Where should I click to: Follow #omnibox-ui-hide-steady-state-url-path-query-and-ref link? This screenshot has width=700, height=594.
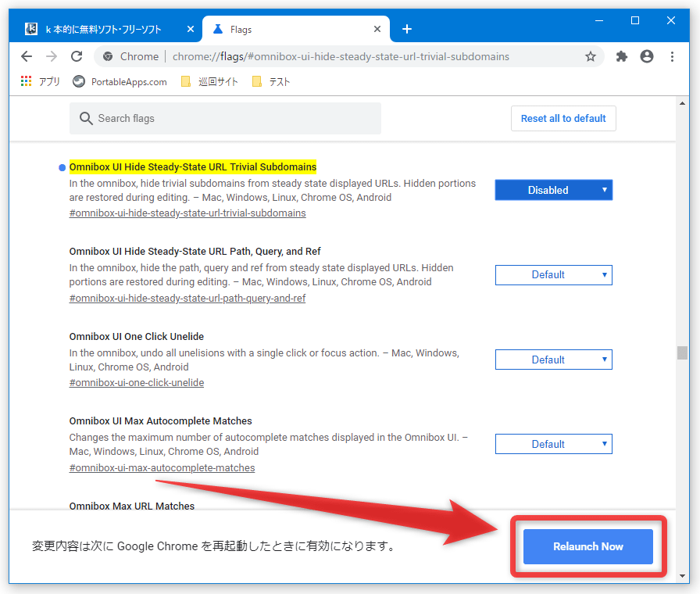[187, 299]
